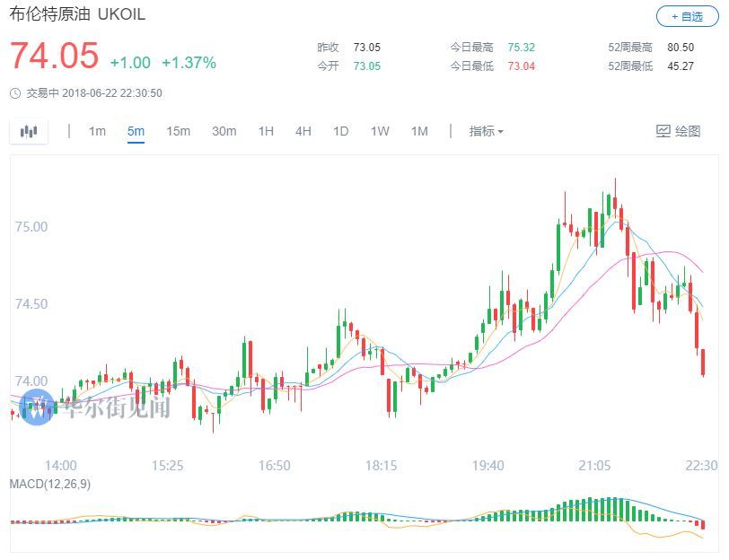Open the 指标 indicators dropdown
This screenshot has width=729, height=560.
coord(482,130)
